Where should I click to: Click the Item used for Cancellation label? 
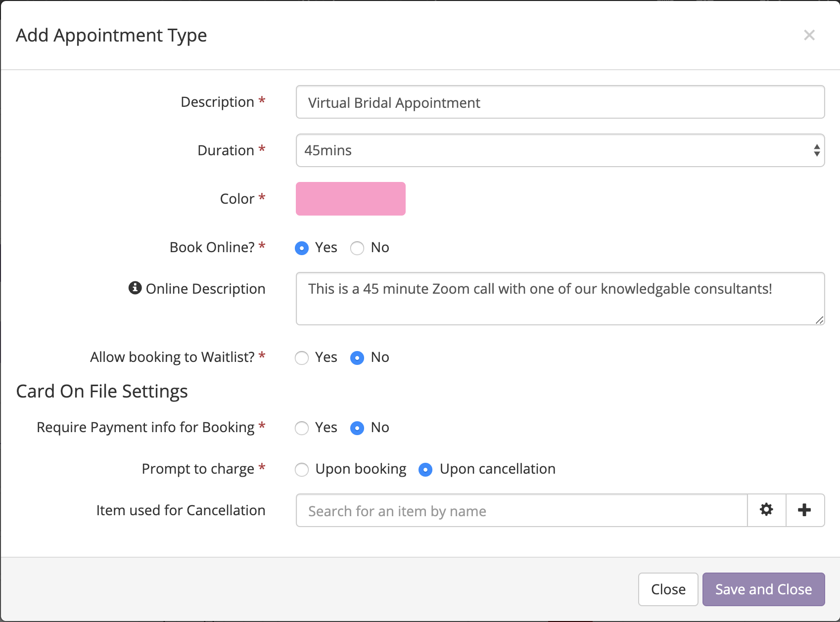pyautogui.click(x=181, y=510)
